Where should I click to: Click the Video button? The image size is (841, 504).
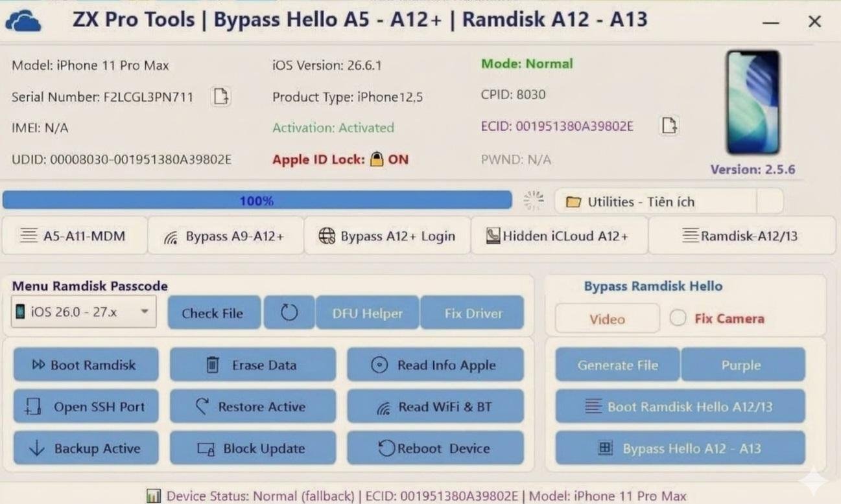coord(608,319)
